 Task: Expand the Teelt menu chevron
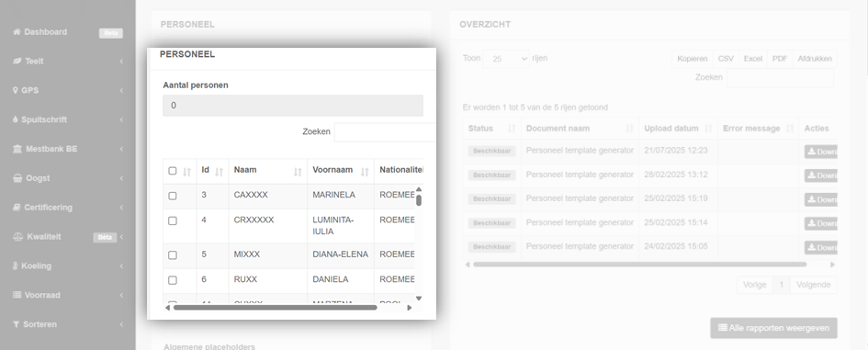pos(121,62)
